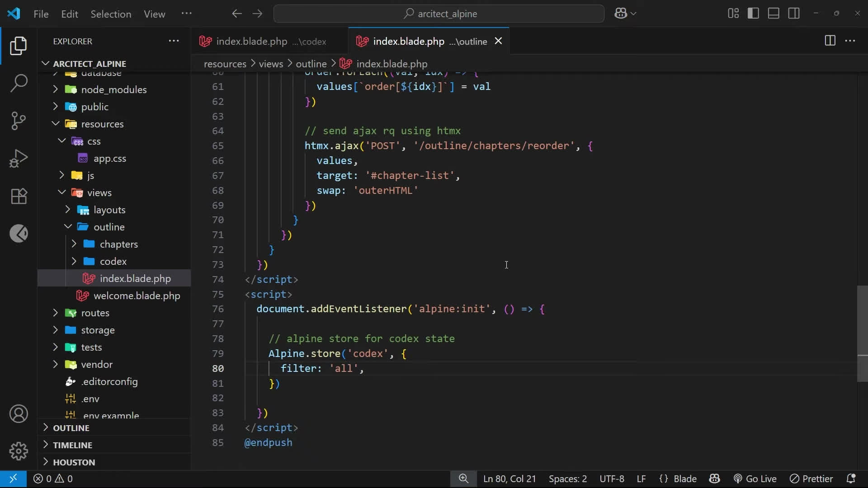Open the Selection menu
Image resolution: width=868 pixels, height=488 pixels.
111,14
